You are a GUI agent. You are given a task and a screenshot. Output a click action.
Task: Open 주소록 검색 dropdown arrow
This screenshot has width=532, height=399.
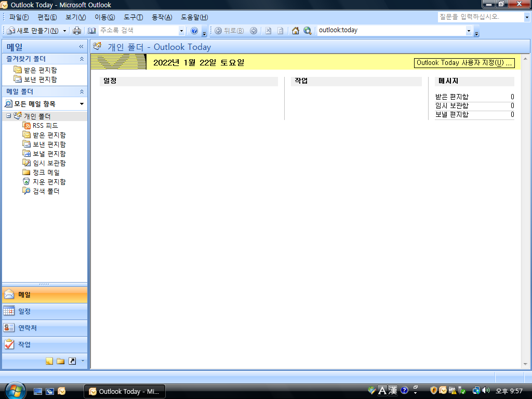pos(181,31)
